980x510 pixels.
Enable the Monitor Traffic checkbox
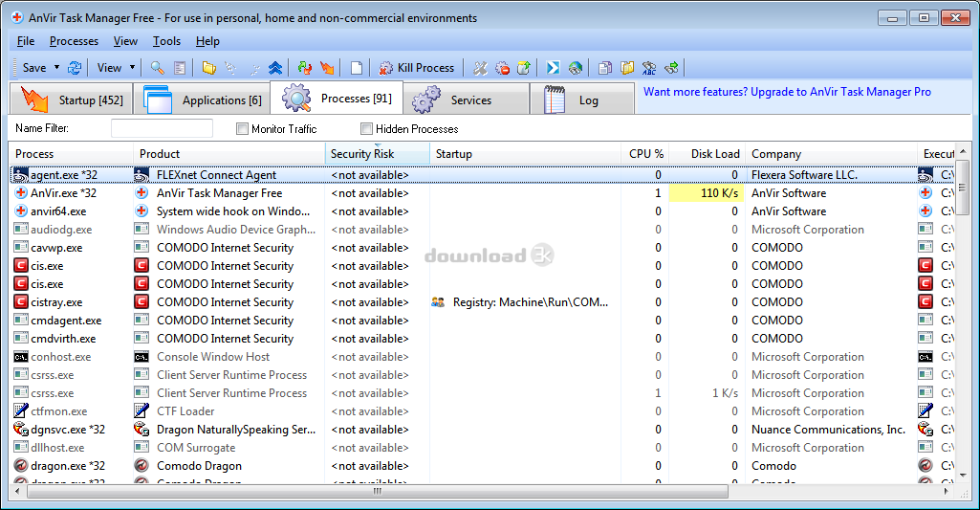[243, 129]
